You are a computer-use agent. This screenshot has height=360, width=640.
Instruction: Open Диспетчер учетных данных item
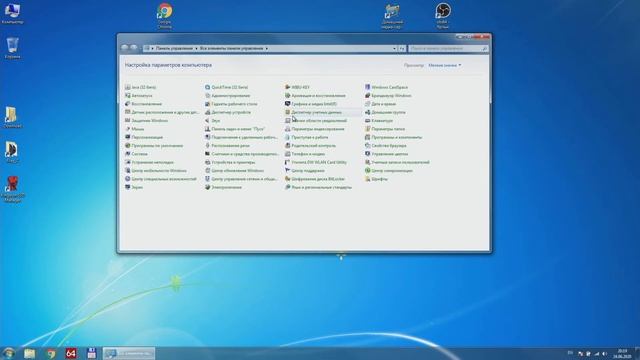click(313, 112)
